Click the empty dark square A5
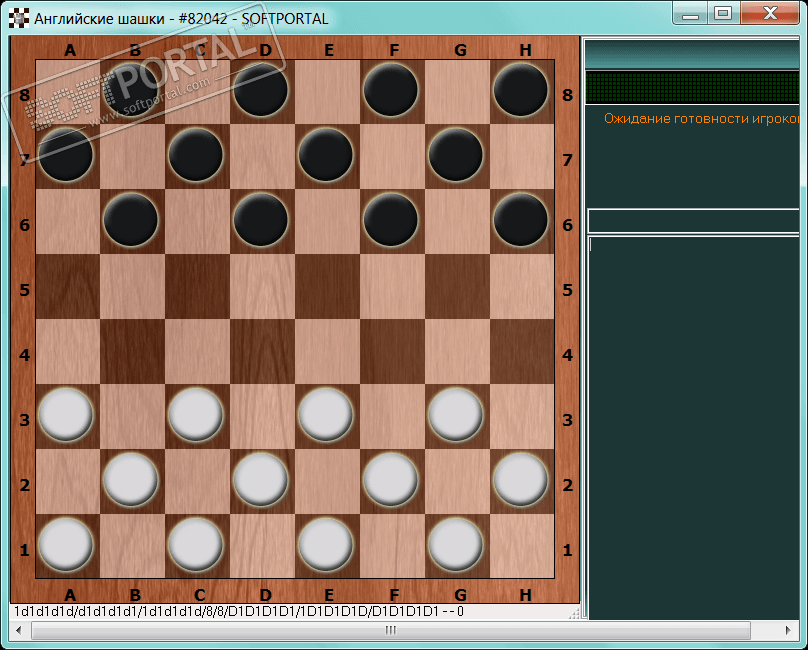Viewport: 808px width, 650px height. point(68,287)
